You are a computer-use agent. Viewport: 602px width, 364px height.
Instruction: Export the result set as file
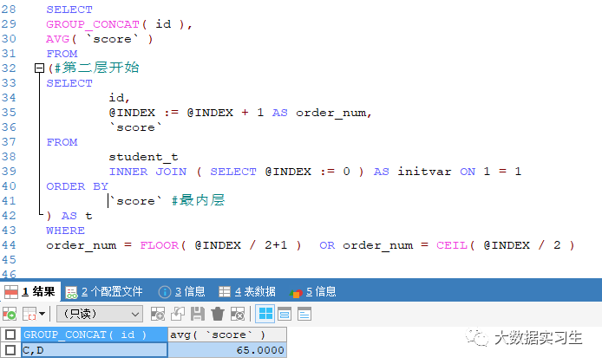10,314
